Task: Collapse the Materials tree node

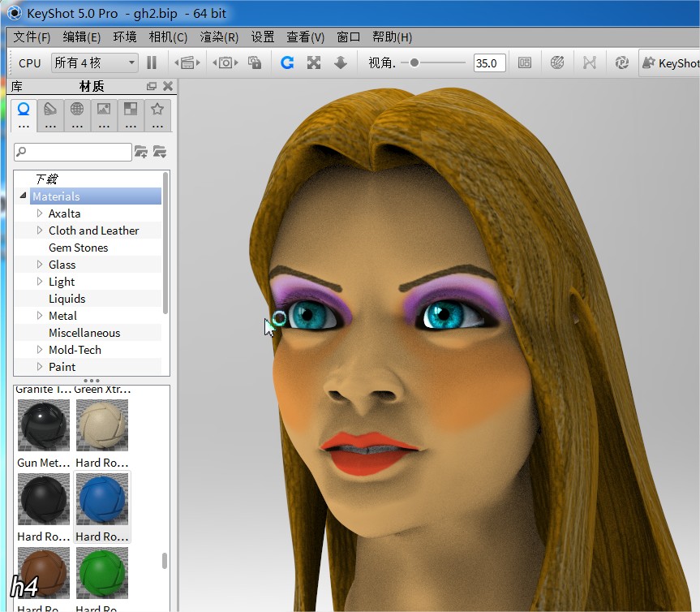Action: click(23, 196)
